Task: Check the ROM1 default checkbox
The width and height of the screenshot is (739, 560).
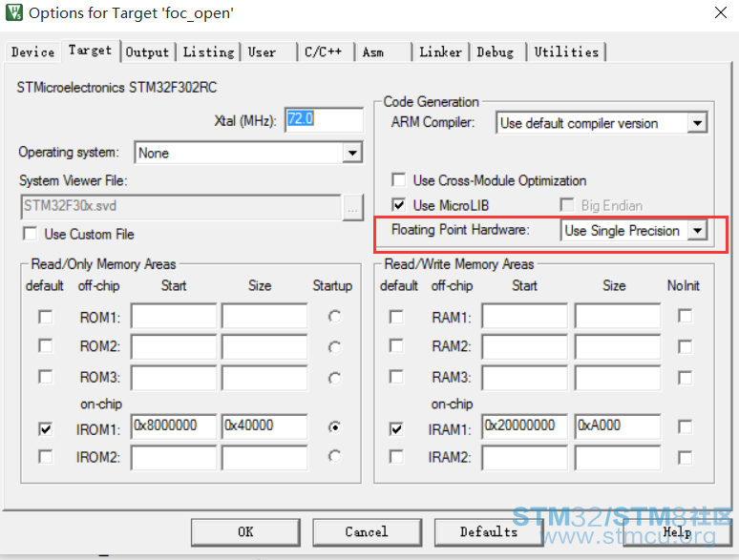Action: click(45, 317)
